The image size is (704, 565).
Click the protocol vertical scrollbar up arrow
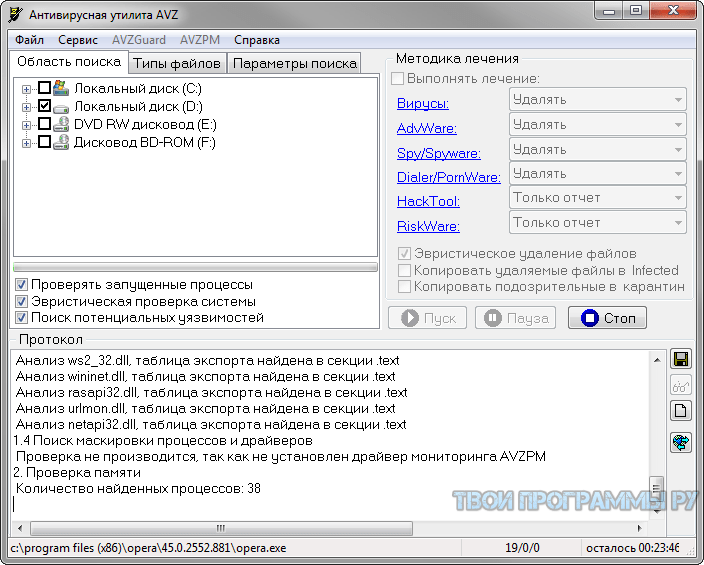point(656,358)
